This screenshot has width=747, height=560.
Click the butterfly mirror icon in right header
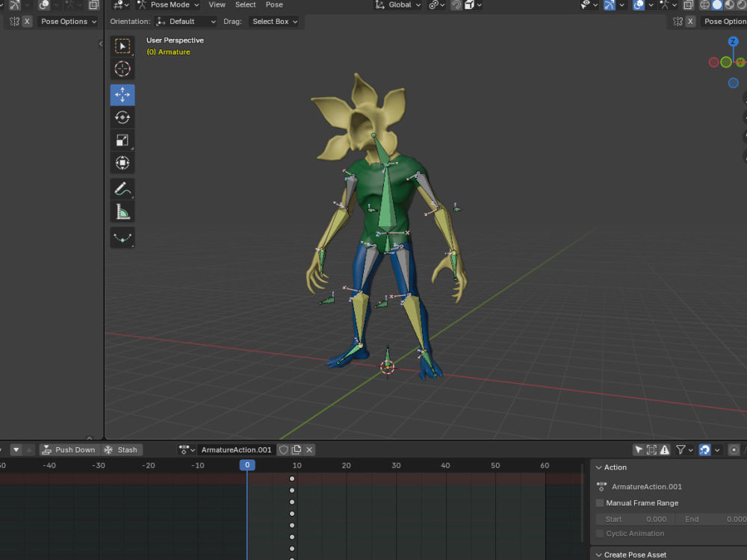click(x=678, y=22)
